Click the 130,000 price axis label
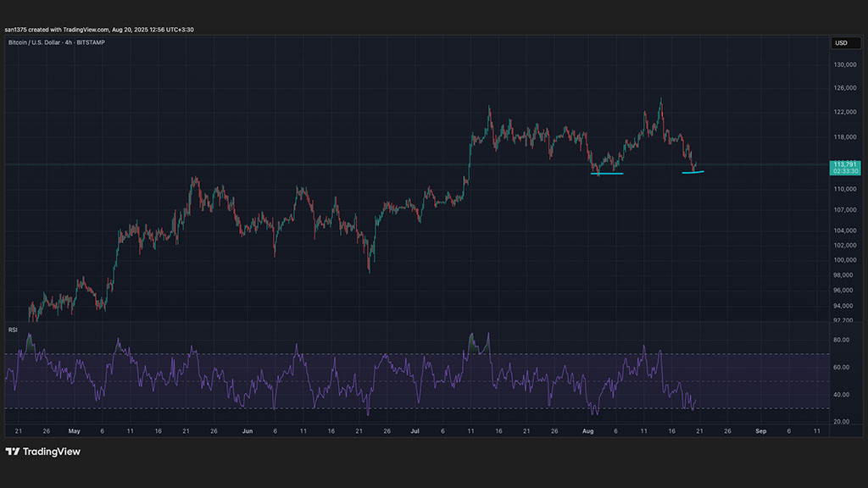This screenshot has width=868, height=488. [845, 64]
